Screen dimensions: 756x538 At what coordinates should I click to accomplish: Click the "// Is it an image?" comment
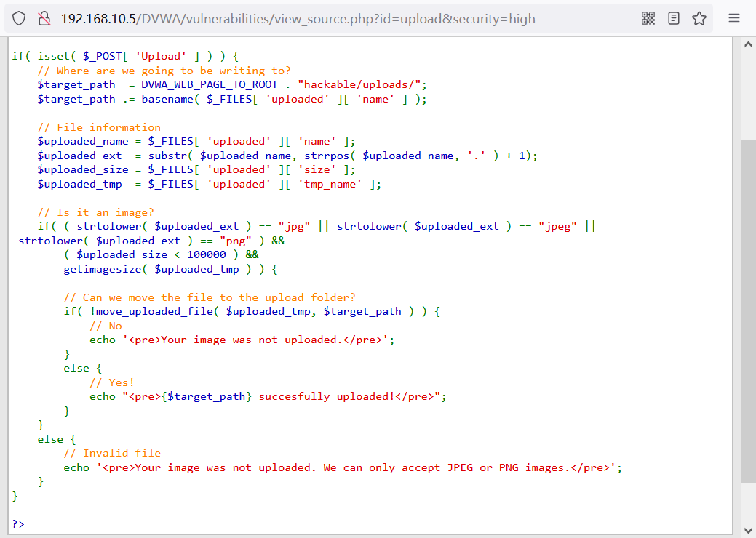tap(95, 212)
